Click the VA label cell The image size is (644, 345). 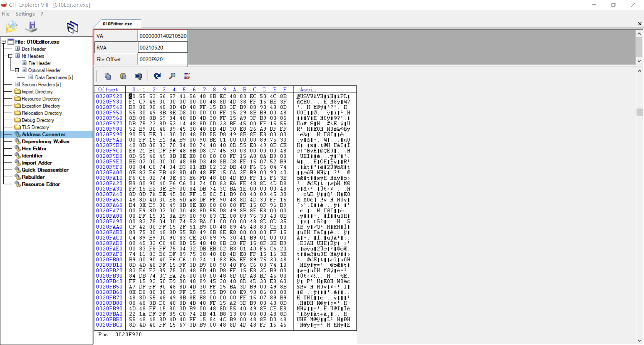tap(116, 36)
